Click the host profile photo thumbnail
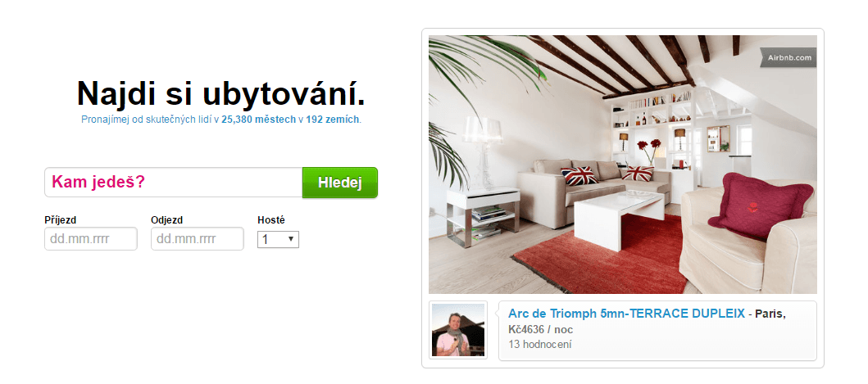 click(458, 330)
